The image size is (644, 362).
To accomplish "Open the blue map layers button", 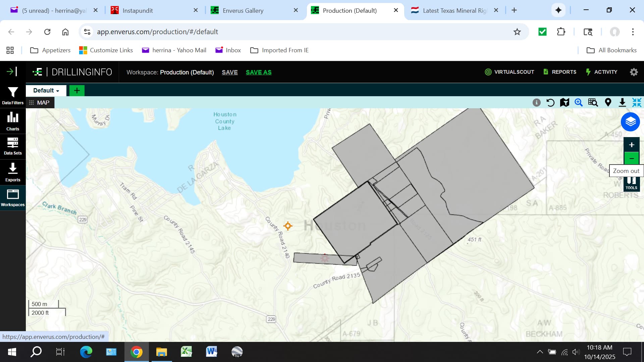I will pos(630,122).
